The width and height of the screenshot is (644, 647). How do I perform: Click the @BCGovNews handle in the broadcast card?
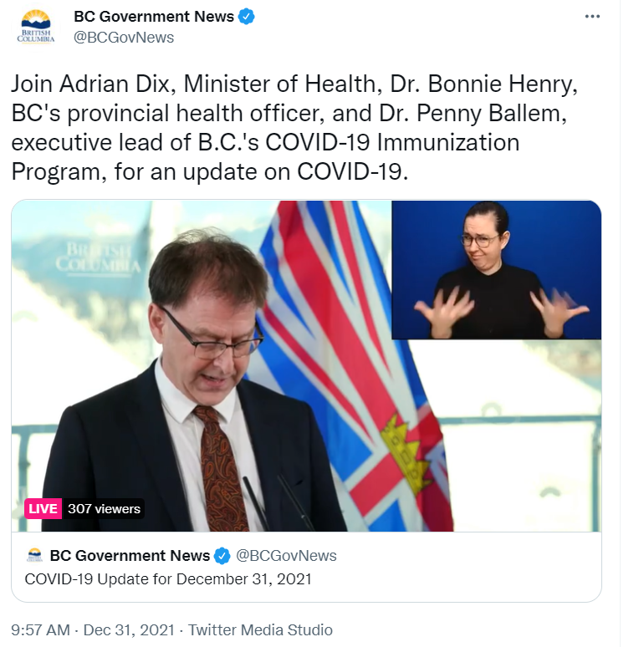[286, 556]
